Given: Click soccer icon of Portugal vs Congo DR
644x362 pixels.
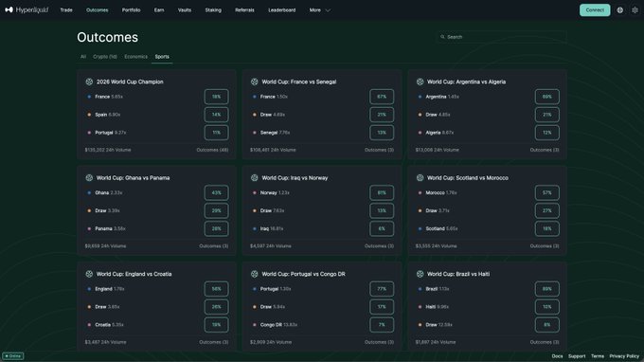Looking at the screenshot, I should tap(254, 274).
